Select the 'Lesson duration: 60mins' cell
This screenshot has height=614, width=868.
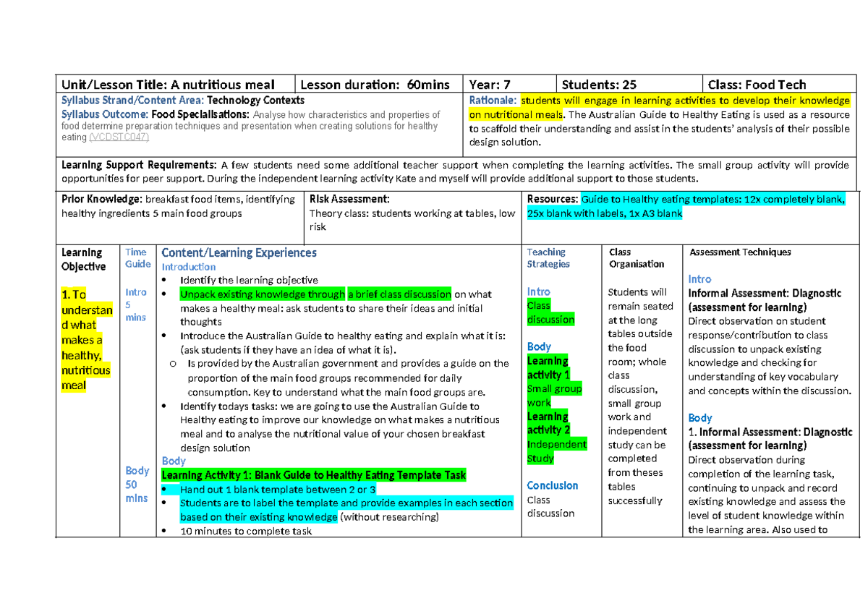(x=379, y=85)
